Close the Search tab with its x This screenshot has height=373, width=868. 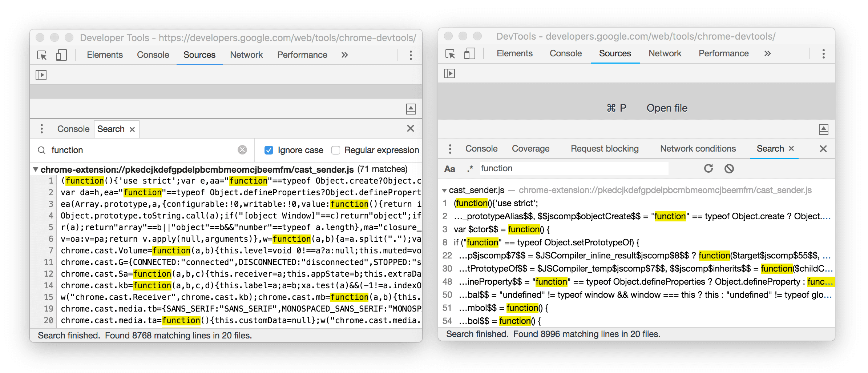132,129
